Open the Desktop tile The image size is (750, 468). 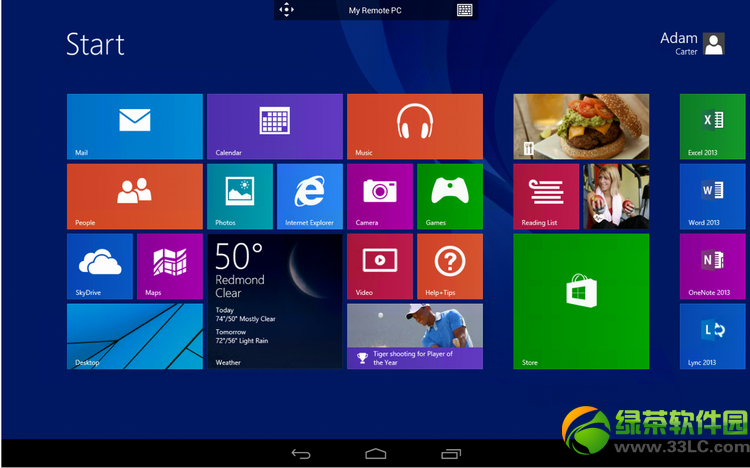135,336
